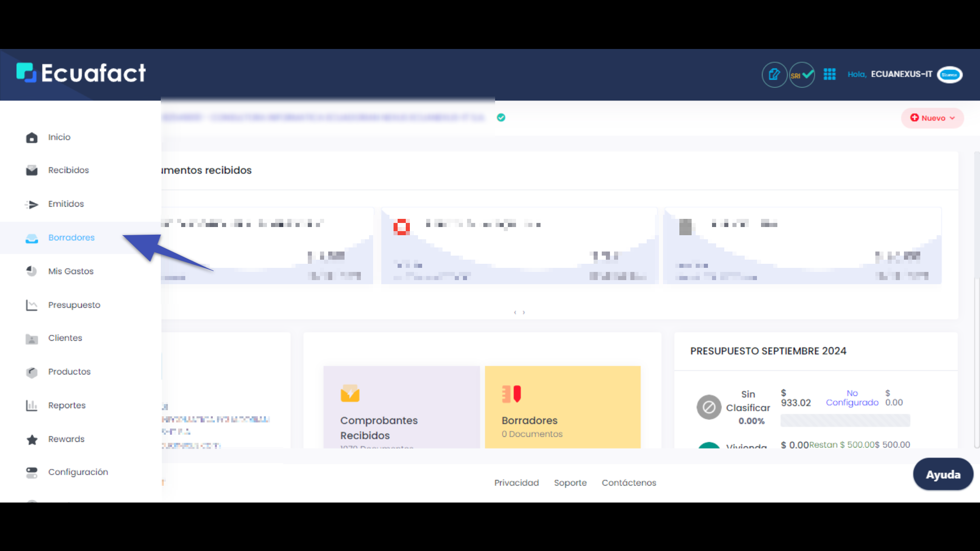This screenshot has height=551, width=980.
Task: Click the SRI checkmark status icon
Action: 802,75
